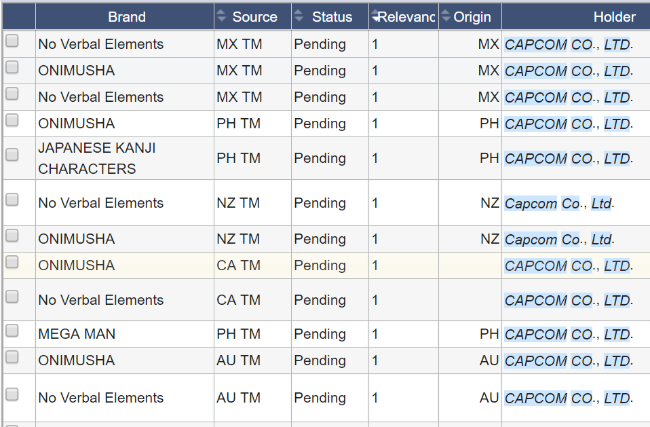Tick checkbox for MEGA MAN row

12,330
